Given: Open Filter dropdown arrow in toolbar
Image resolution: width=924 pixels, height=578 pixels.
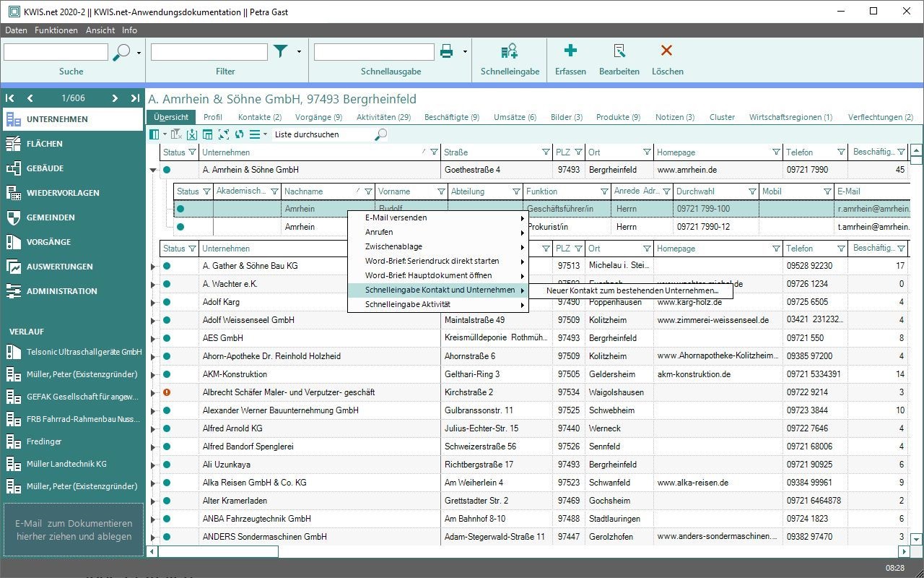Looking at the screenshot, I should click(299, 52).
